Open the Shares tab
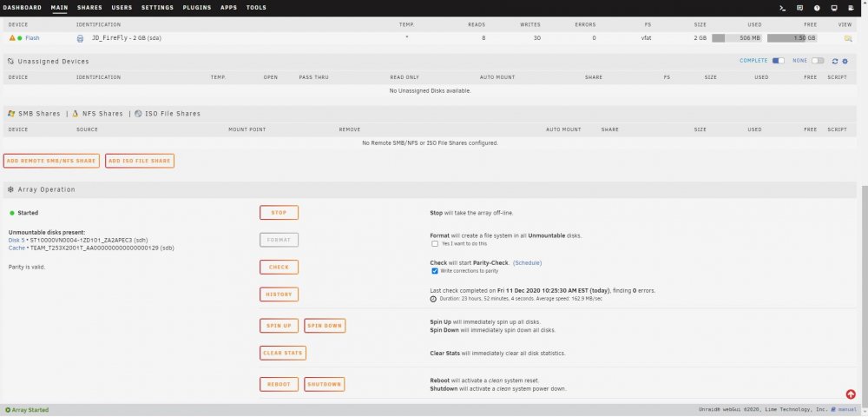The width and height of the screenshot is (868, 417). coord(89,8)
